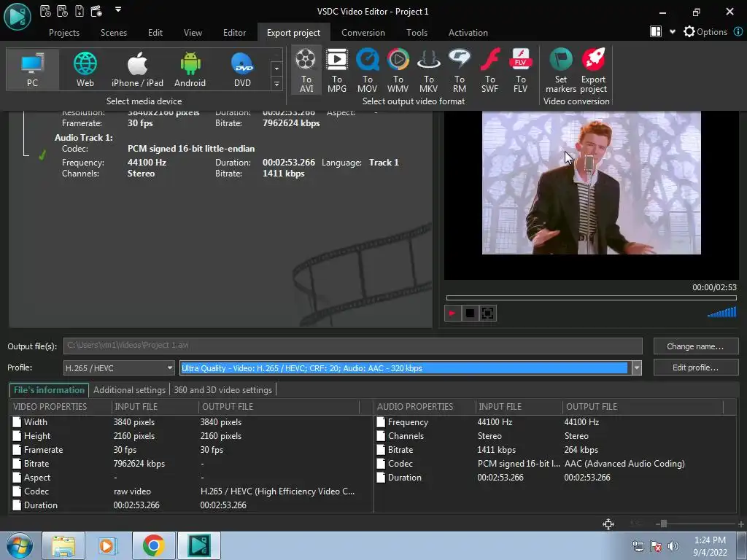
Task: Play the preview video
Action: [452, 314]
